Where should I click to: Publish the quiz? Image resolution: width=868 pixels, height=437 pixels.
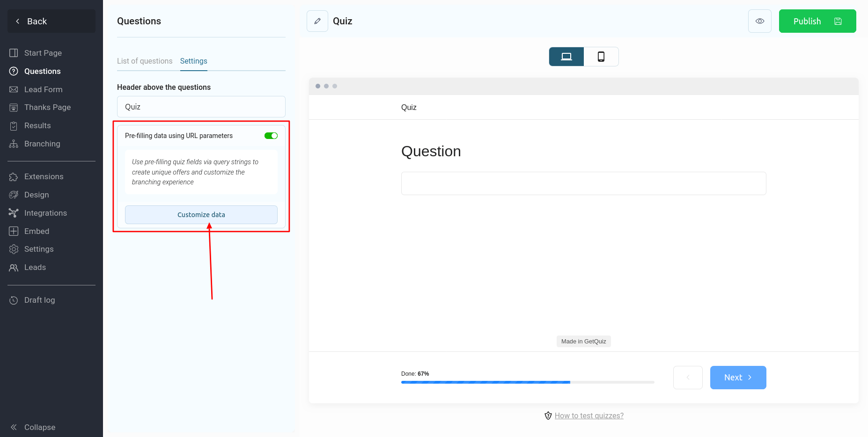[x=817, y=21]
